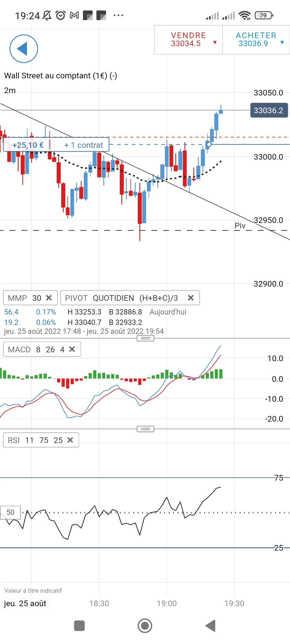Viewport: 290px width, 644px height.
Task: Tap the battery 79 indicator
Action: 264,16
